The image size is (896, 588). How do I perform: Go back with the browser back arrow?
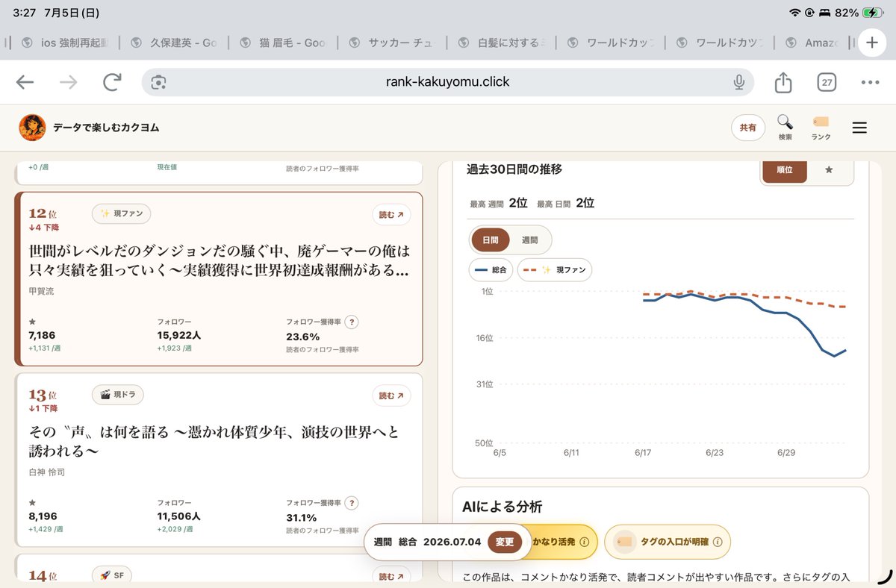25,82
